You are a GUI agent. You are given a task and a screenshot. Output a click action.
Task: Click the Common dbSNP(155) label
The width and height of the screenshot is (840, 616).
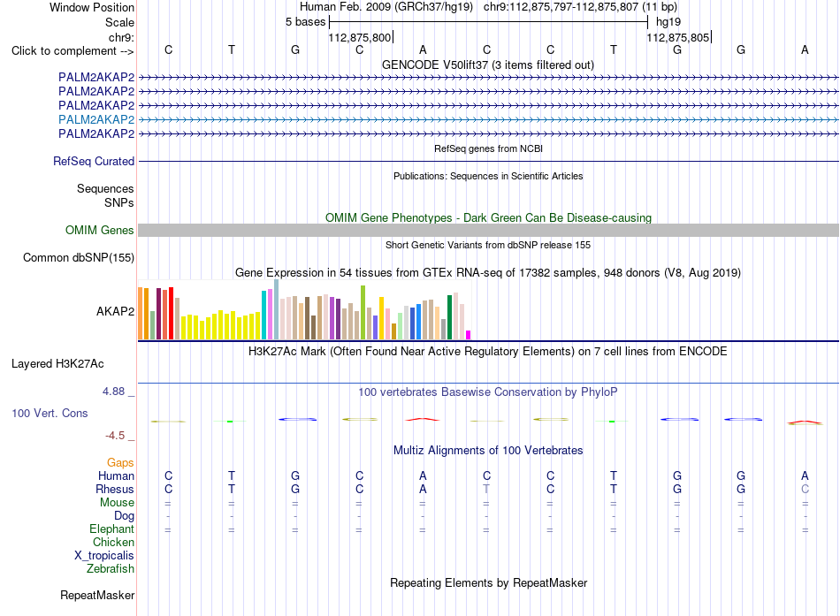(79, 258)
